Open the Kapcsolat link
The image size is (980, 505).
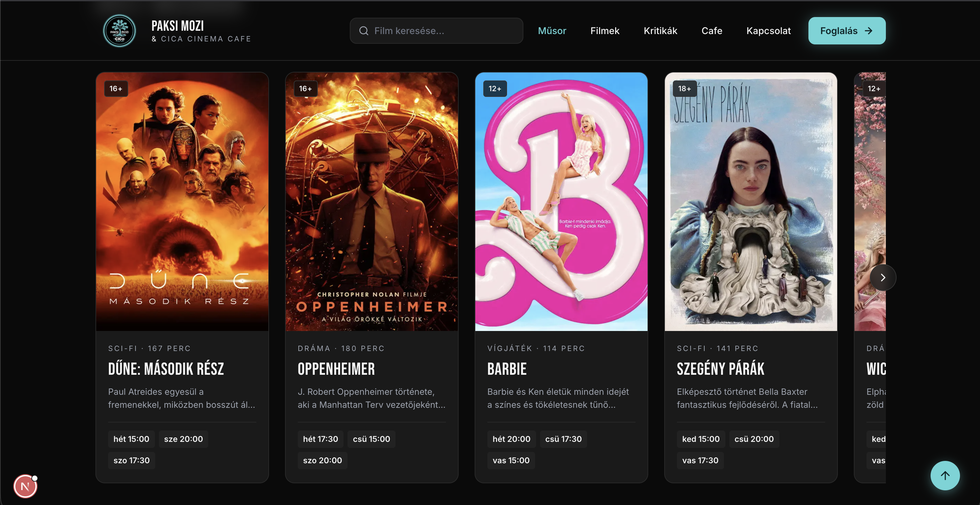tap(768, 31)
